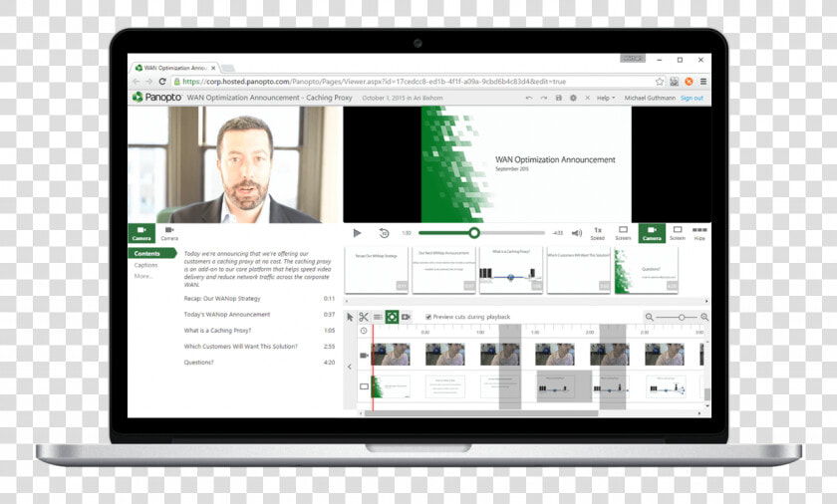This screenshot has width=837, height=504.
Task: Select the camera stream tool icon
Action: pyautogui.click(x=406, y=317)
